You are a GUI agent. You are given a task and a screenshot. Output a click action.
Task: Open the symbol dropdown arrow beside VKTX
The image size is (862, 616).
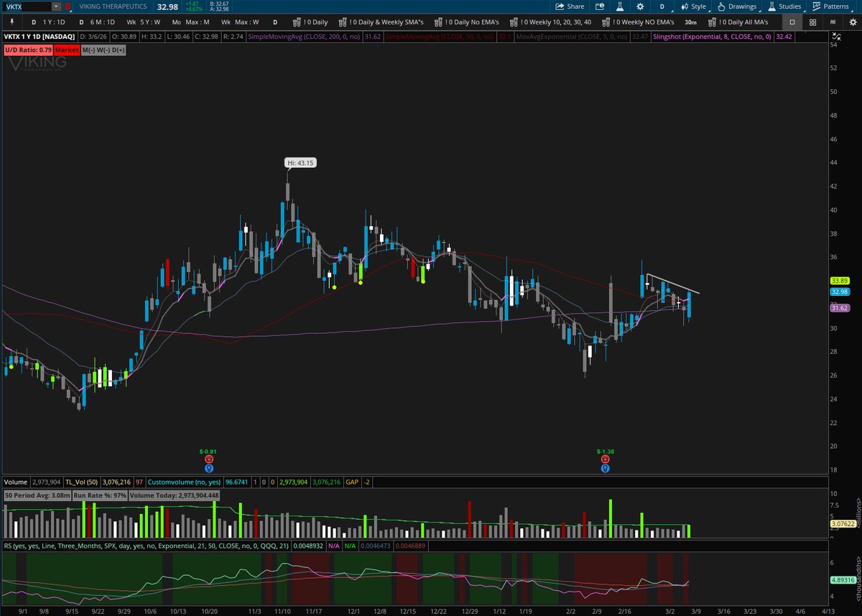tap(56, 6)
